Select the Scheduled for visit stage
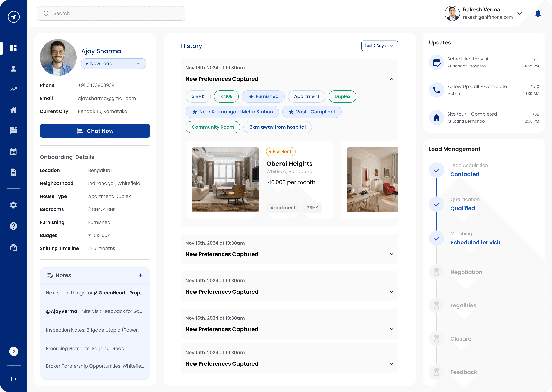This screenshot has width=552, height=392. tap(475, 242)
